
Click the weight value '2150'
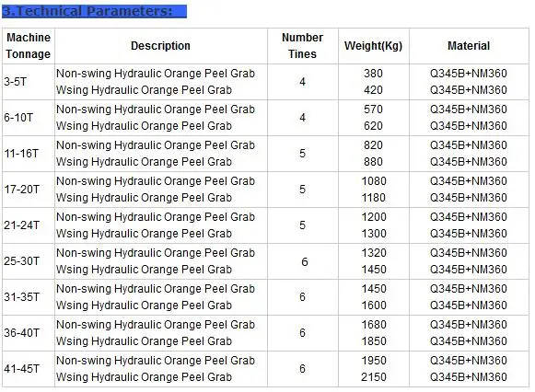pyautogui.click(x=374, y=377)
